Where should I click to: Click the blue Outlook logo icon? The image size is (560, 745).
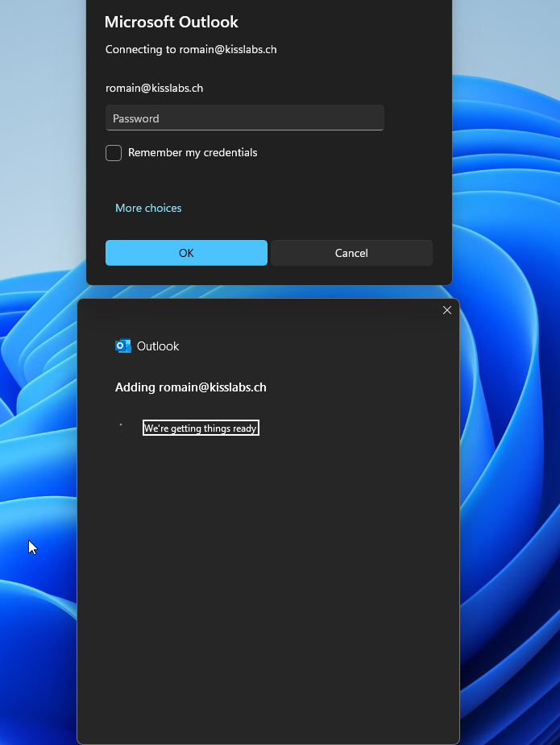(x=123, y=346)
